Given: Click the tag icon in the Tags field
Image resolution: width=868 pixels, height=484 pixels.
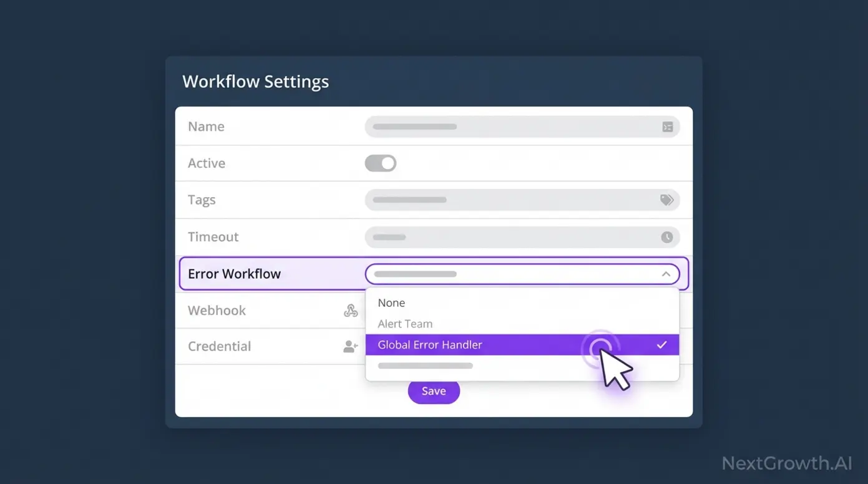Looking at the screenshot, I should pyautogui.click(x=666, y=200).
